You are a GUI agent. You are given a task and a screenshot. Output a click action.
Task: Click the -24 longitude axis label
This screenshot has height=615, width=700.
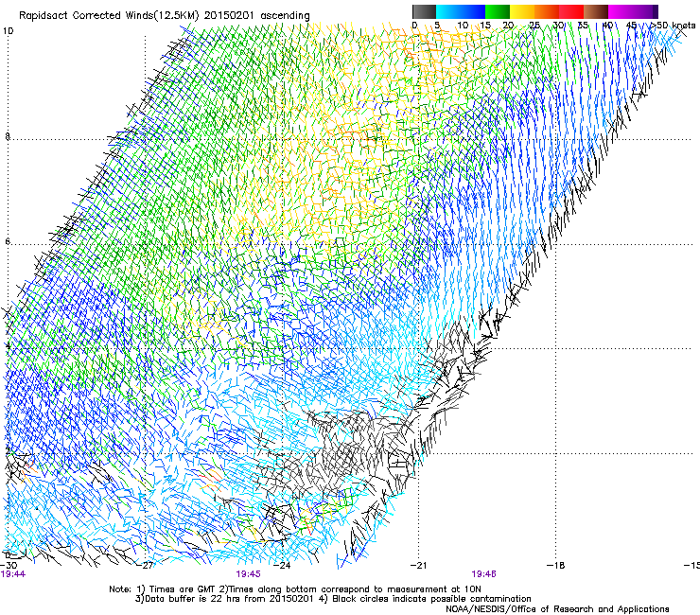pyautogui.click(x=282, y=565)
